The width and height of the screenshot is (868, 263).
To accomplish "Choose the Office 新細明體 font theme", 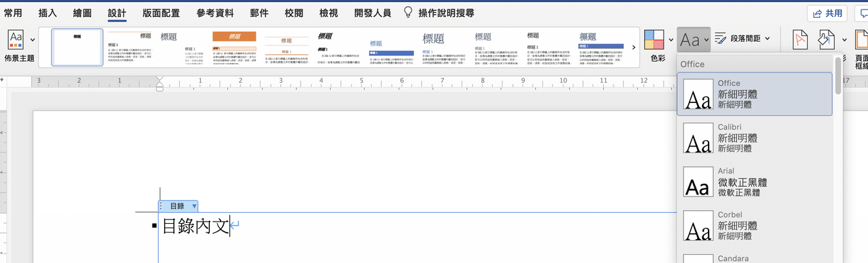I will 755,94.
